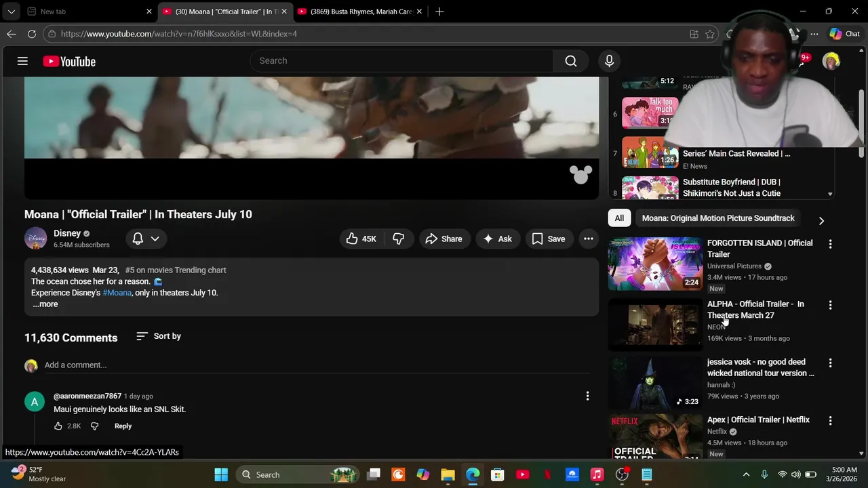Open Apex Official Trailer Netflix video
Image resolution: width=868 pixels, height=488 pixels.
[758, 420]
